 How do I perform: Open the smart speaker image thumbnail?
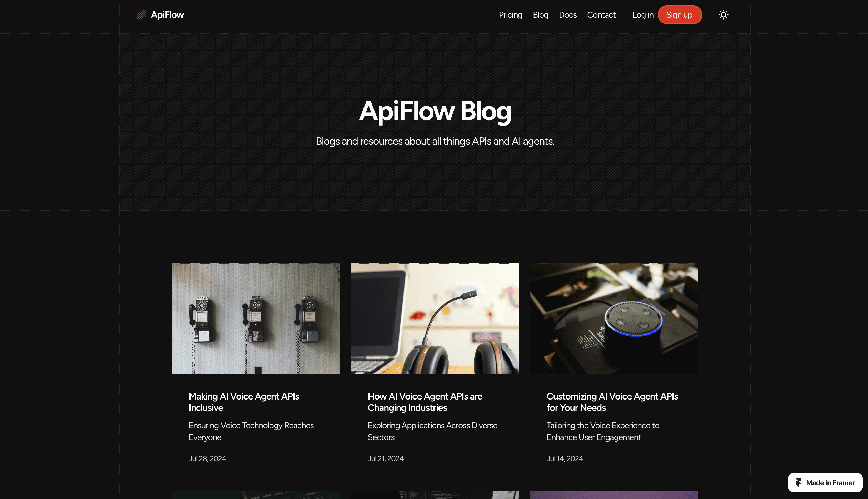pos(613,318)
